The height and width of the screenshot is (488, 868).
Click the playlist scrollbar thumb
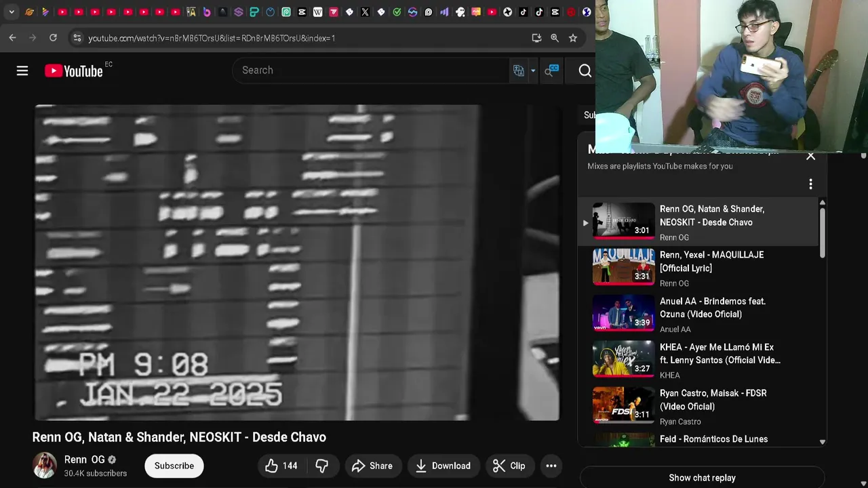(823, 232)
